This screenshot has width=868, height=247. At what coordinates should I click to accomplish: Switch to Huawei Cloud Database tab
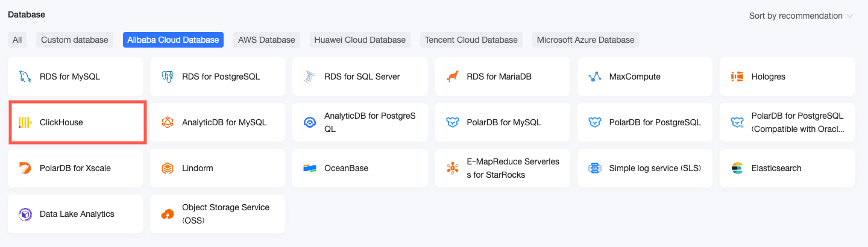click(x=360, y=40)
